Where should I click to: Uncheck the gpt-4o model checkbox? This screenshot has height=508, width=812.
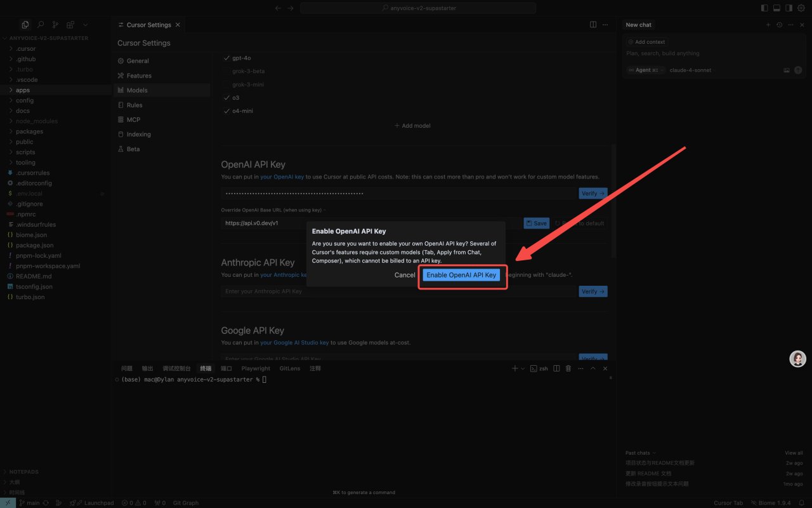227,58
